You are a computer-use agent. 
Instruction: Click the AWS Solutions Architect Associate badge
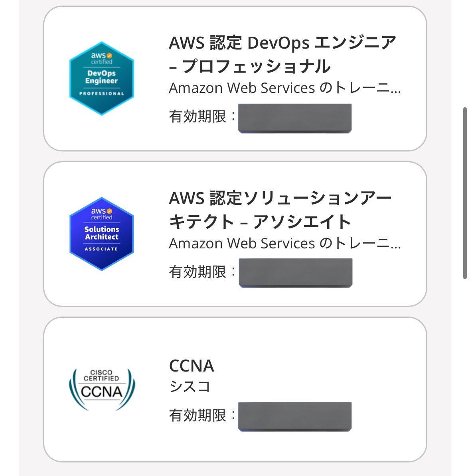coord(102,234)
